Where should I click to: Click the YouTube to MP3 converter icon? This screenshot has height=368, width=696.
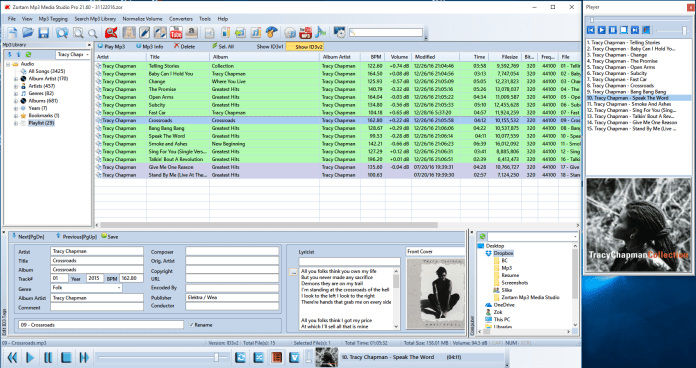click(x=305, y=32)
